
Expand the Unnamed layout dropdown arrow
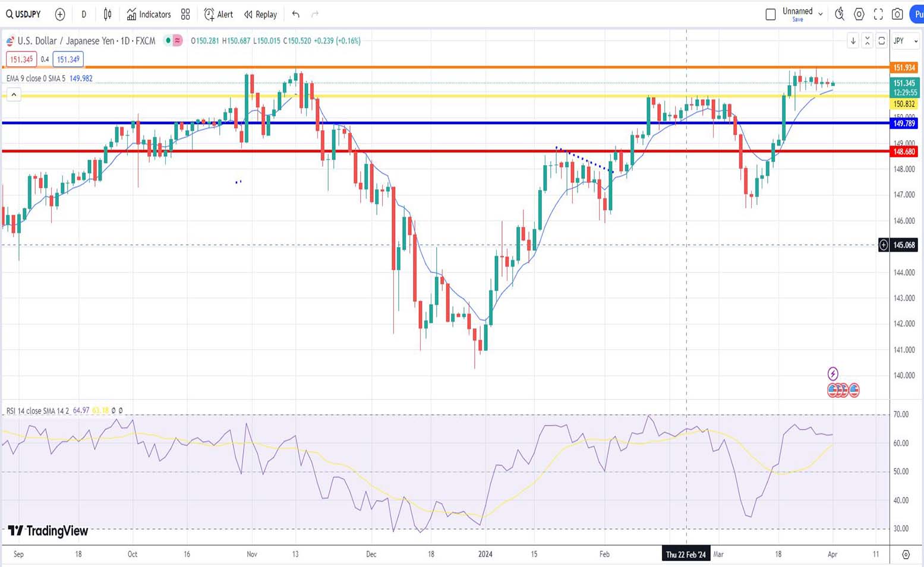[x=821, y=14]
